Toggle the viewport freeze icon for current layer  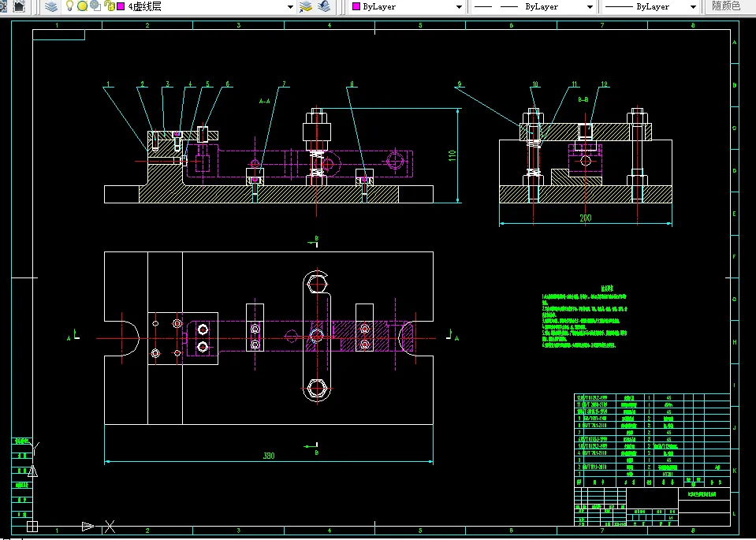(x=95, y=6)
